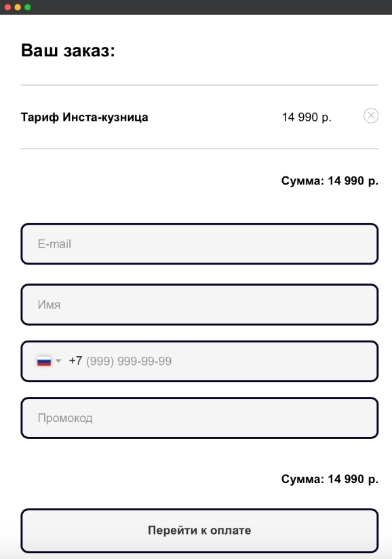The image size is (392, 559).
Task: Click the phone number input showing +7
Action: [x=199, y=361]
